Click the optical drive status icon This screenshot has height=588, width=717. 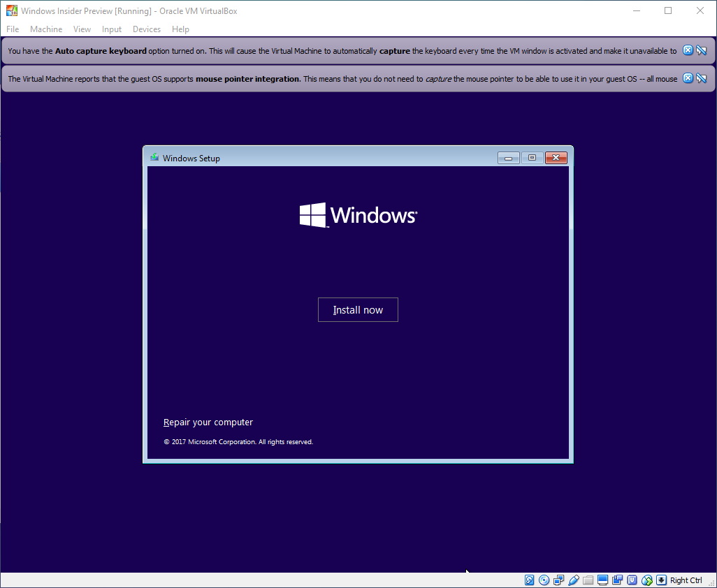click(x=544, y=580)
